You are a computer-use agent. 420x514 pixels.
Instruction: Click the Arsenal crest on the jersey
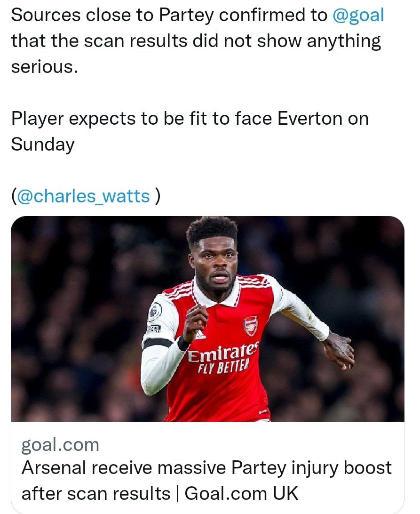[251, 326]
